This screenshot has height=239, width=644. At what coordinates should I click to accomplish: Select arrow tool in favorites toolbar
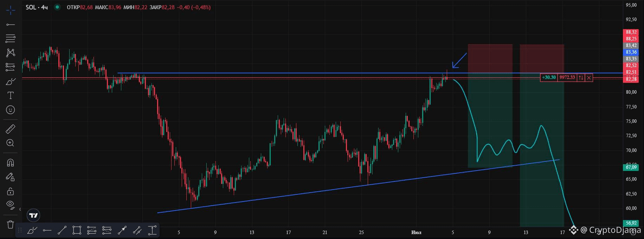click(x=122, y=231)
